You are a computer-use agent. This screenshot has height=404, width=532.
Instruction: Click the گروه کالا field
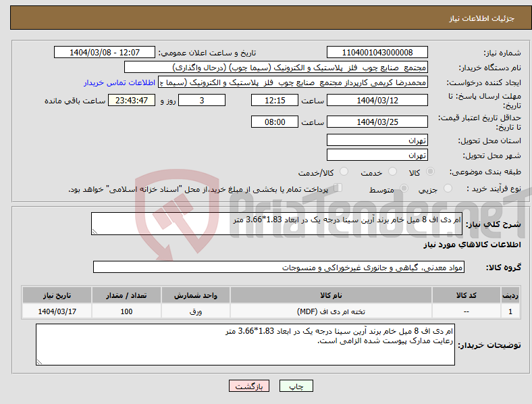(x=279, y=267)
